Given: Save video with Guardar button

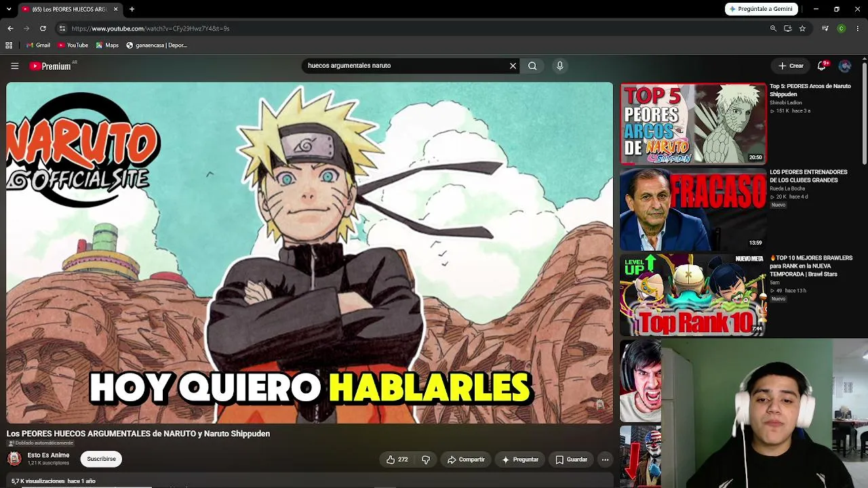Looking at the screenshot, I should [x=572, y=460].
